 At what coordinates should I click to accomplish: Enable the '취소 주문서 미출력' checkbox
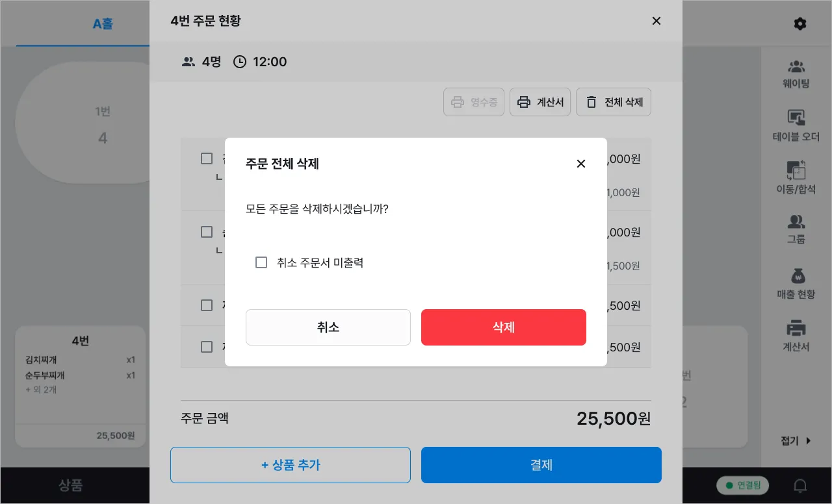261,262
